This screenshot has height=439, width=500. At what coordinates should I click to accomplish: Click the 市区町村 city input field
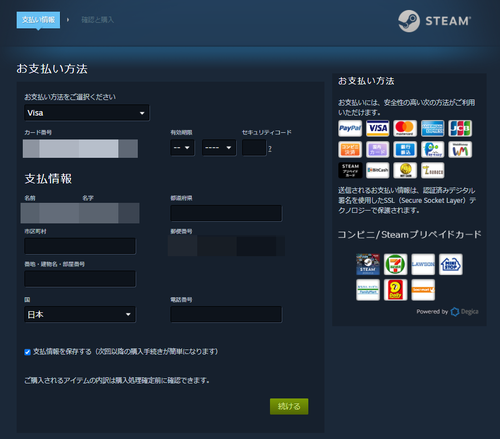80,246
